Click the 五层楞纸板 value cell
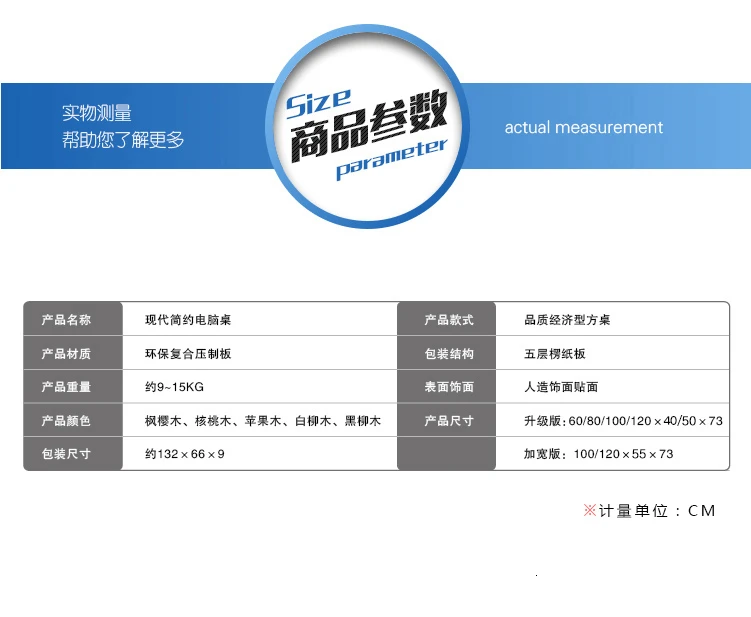 [x=613, y=353]
